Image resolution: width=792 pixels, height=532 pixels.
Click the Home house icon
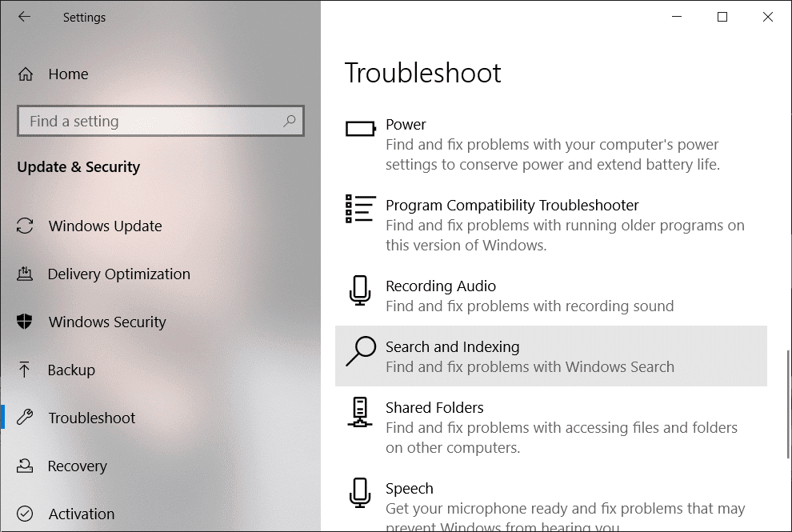tap(26, 74)
